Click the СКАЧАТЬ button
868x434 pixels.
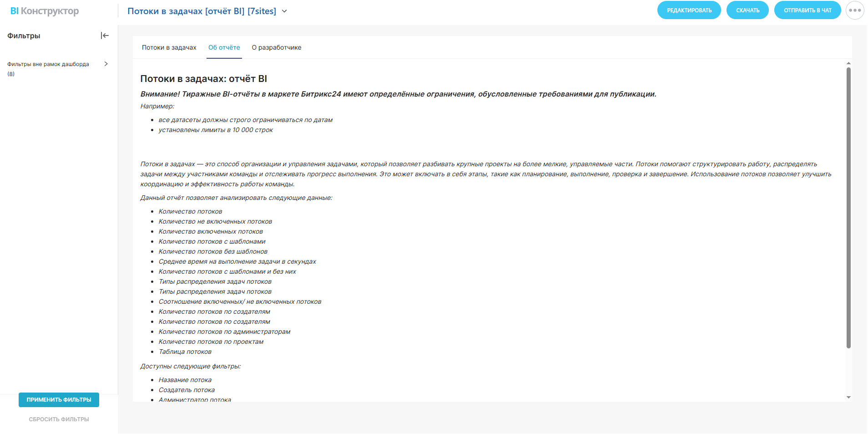click(747, 10)
